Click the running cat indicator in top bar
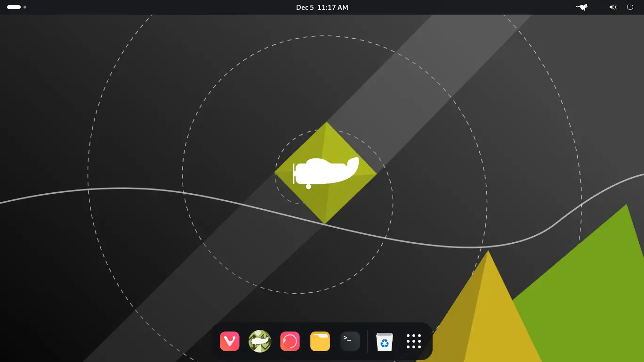644x362 pixels. (581, 7)
